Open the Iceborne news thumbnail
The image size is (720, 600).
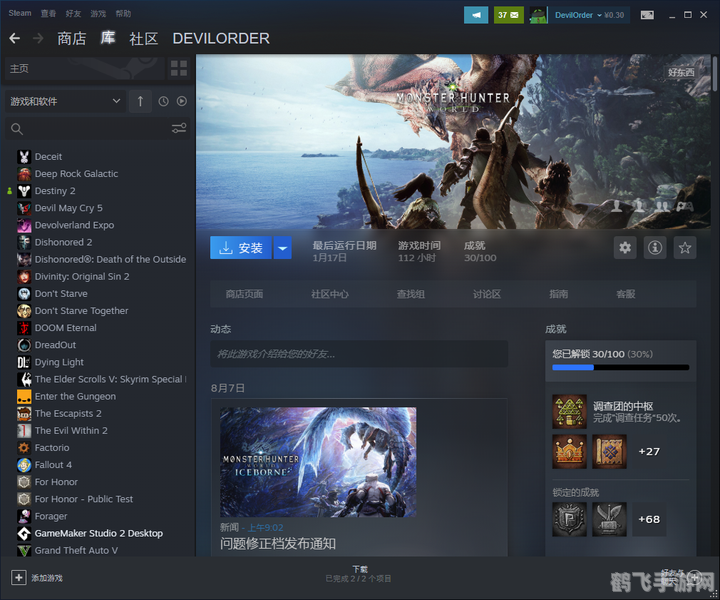[x=318, y=462]
